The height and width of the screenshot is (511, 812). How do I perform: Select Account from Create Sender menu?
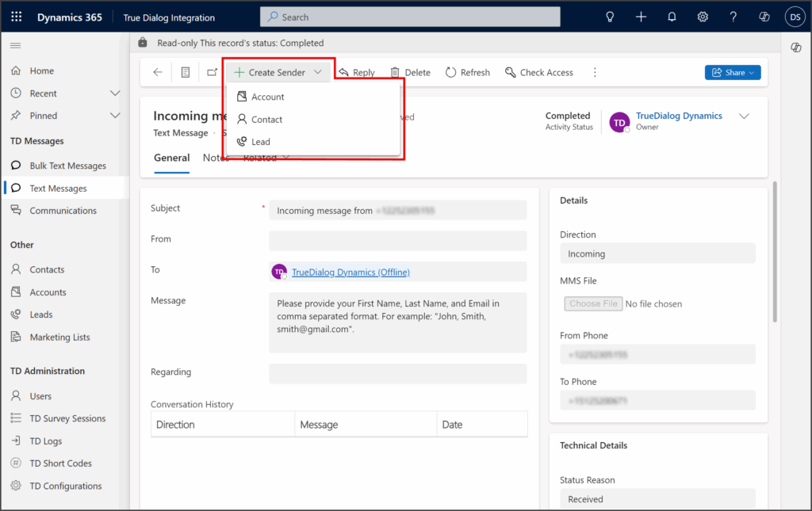coord(313,97)
